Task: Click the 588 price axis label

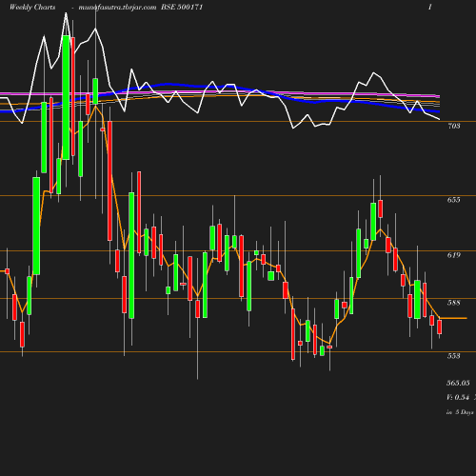Action: pyautogui.click(x=454, y=303)
